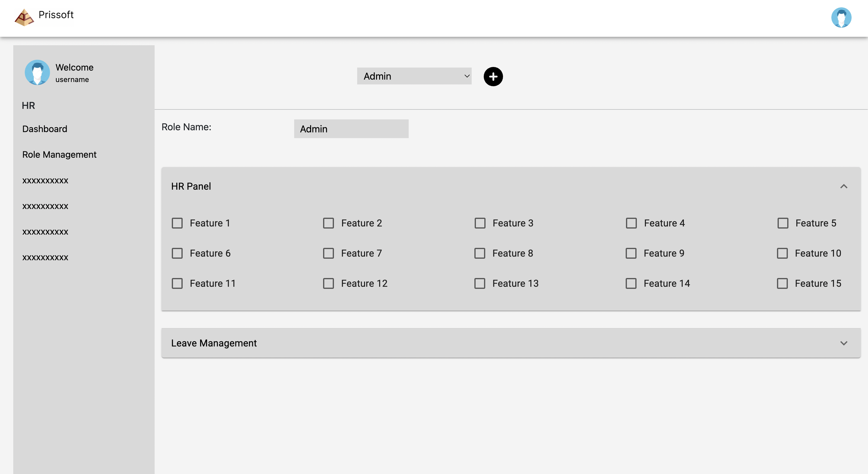Click the HR heading in the sidebar
This screenshot has height=474, width=868.
(28, 105)
